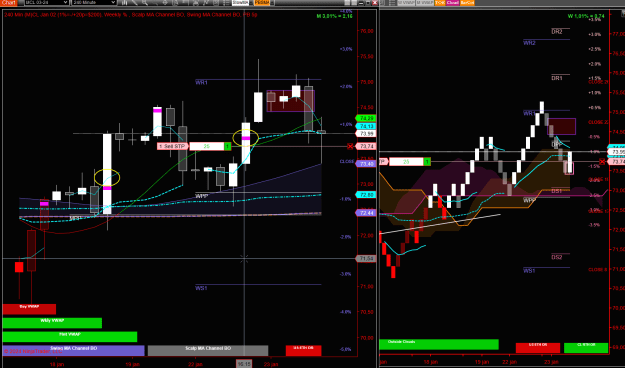Select the 73.99 last price marker

(366, 134)
